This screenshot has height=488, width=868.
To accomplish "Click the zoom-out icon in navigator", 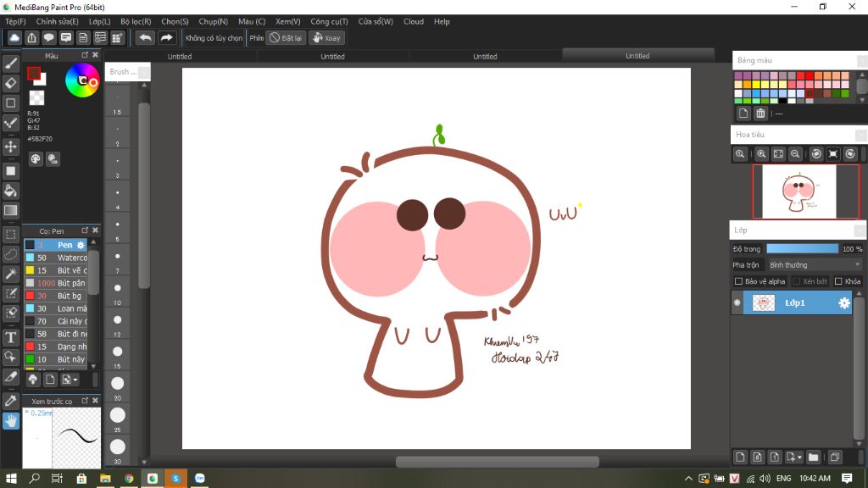I will click(x=795, y=154).
